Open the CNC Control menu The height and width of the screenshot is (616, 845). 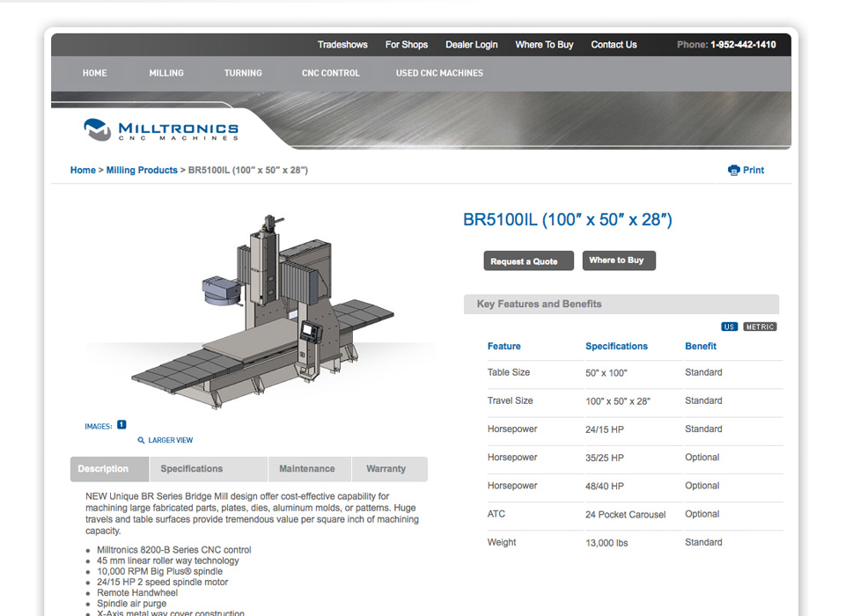tap(330, 73)
